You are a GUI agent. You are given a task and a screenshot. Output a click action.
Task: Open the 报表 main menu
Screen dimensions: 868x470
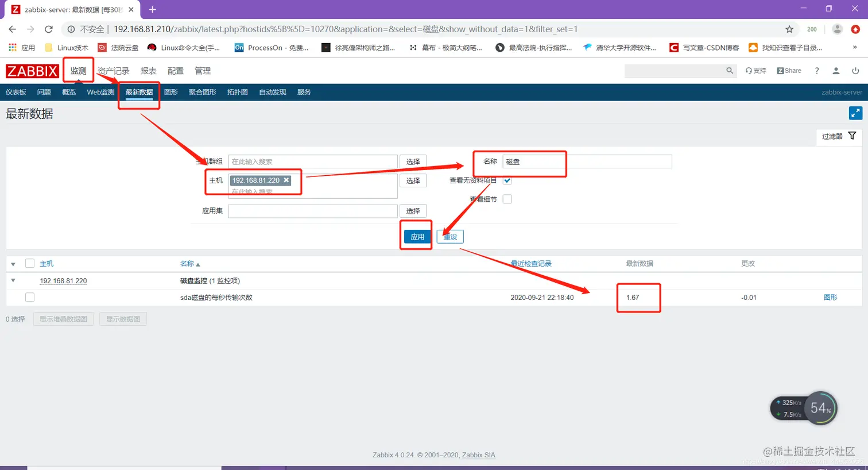click(x=148, y=71)
